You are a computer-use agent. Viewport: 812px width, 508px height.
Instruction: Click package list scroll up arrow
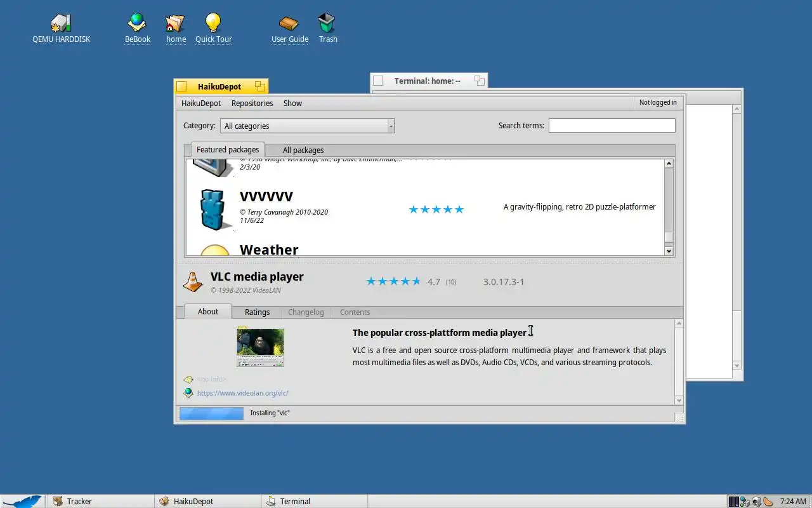coord(669,164)
